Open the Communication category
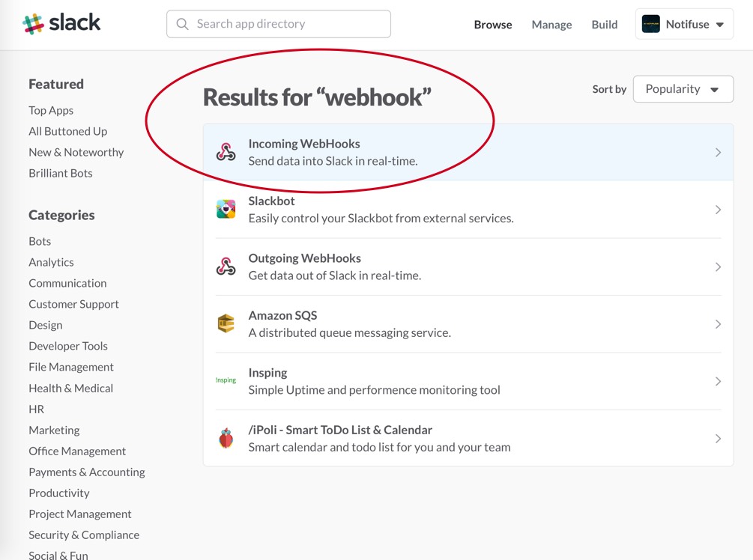 click(67, 283)
